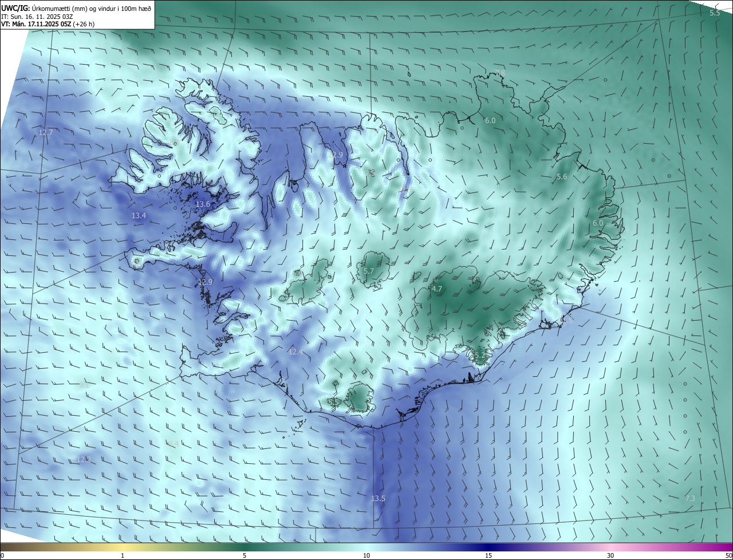Image resolution: width=733 pixels, height=560 pixels.
Task: Click the 13.6 value label on the map
Action: 203,204
